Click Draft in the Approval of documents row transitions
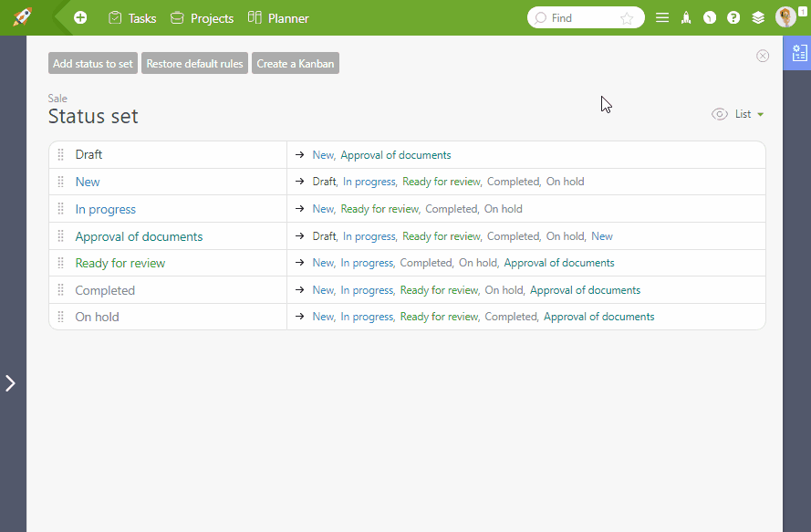Screen dimensions: 811x532 [324, 236]
